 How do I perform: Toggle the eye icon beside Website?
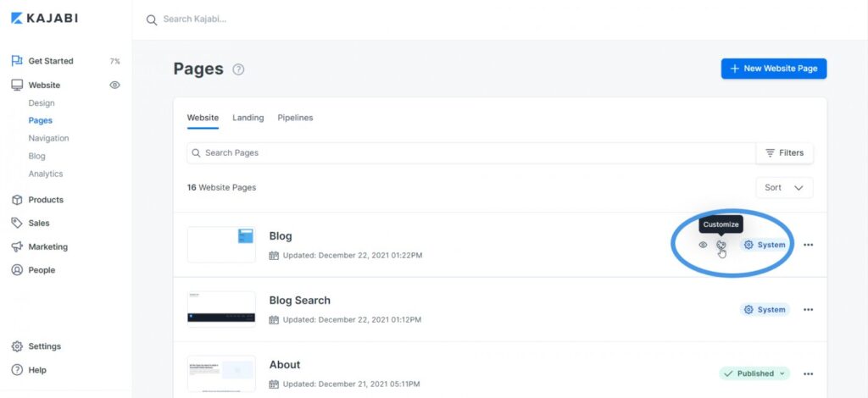point(114,86)
